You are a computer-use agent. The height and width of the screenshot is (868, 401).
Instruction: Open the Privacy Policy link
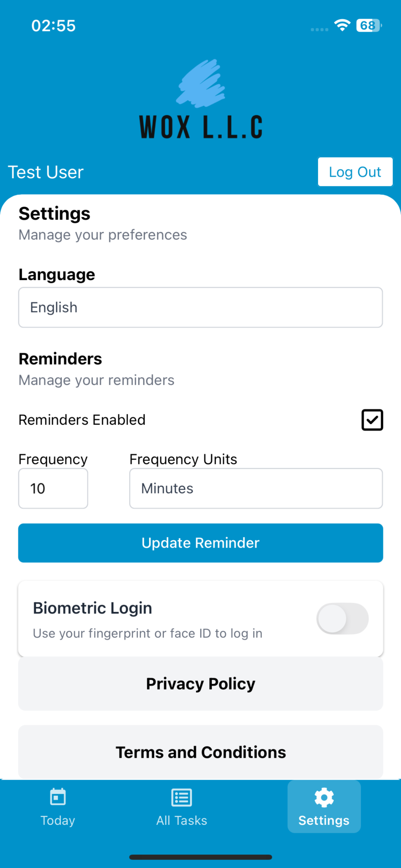pos(200,684)
